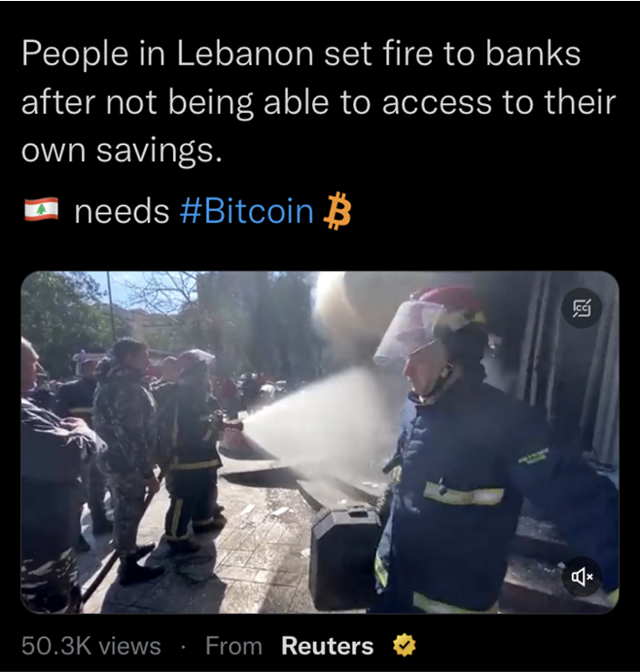
Task: Open the #Bitcoin hashtag link
Action: click(x=247, y=211)
